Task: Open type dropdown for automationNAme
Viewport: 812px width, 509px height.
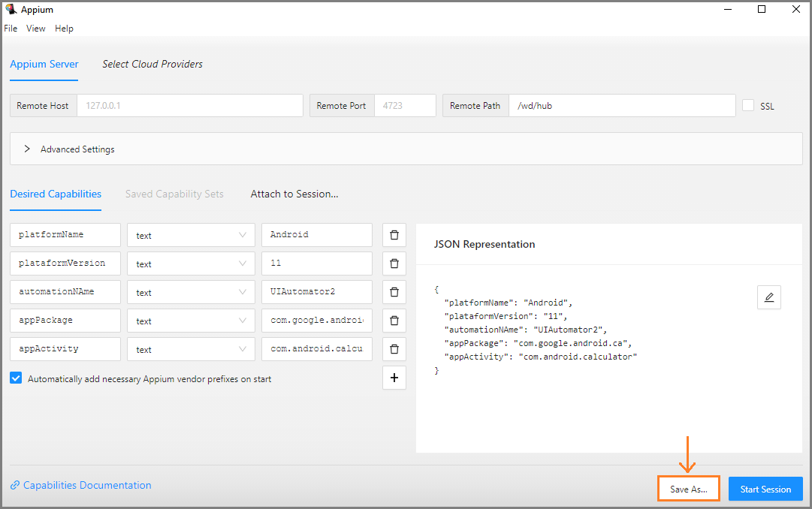Action: click(191, 292)
